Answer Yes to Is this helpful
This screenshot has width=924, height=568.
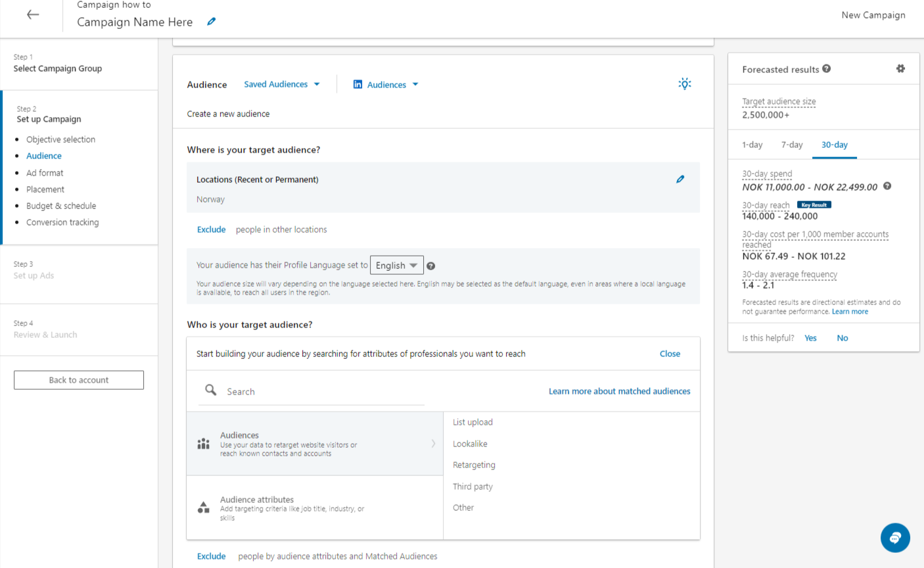click(x=810, y=337)
